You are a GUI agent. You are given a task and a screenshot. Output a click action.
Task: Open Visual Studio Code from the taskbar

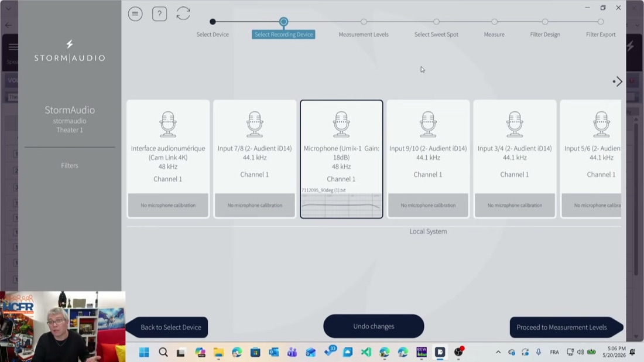[366, 352]
